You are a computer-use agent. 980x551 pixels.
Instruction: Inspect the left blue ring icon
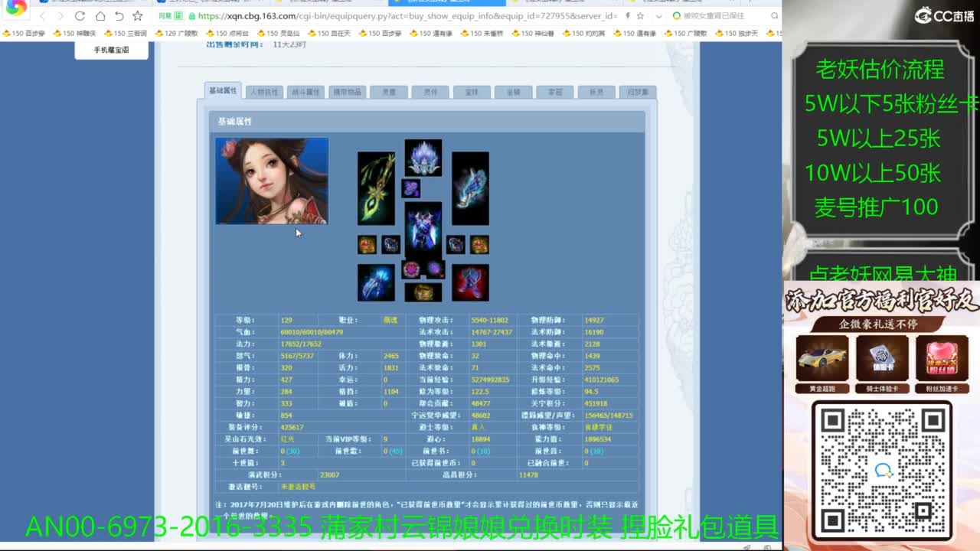point(391,245)
